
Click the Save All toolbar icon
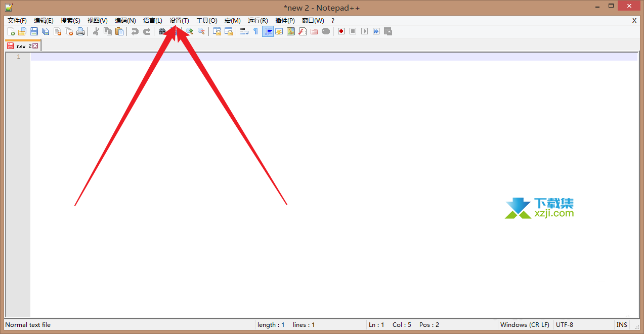[46, 31]
